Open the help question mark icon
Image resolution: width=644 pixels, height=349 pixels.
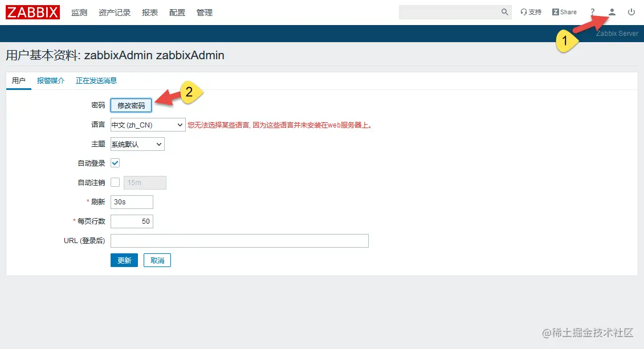coord(592,11)
